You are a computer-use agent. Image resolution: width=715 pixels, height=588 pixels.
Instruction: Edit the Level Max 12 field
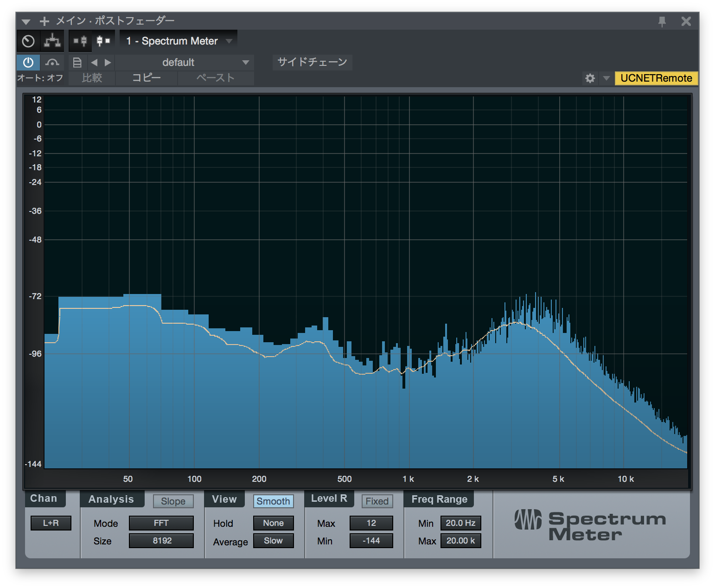tap(371, 523)
